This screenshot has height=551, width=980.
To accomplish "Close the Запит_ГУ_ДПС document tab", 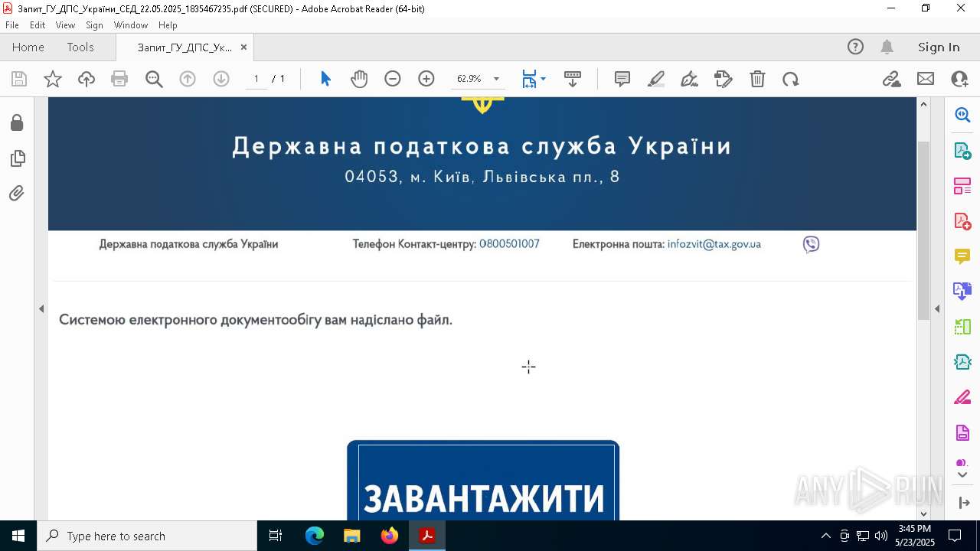I will pos(243,47).
